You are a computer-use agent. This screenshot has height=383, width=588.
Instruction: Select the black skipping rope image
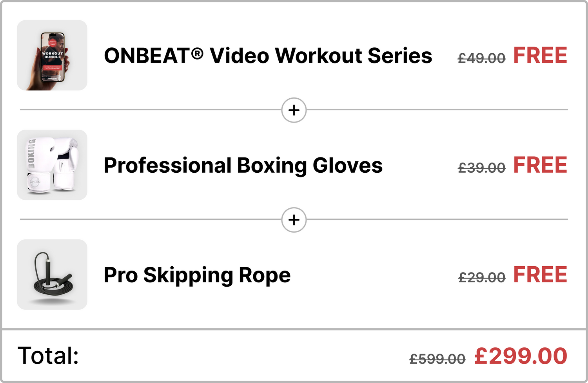click(52, 275)
